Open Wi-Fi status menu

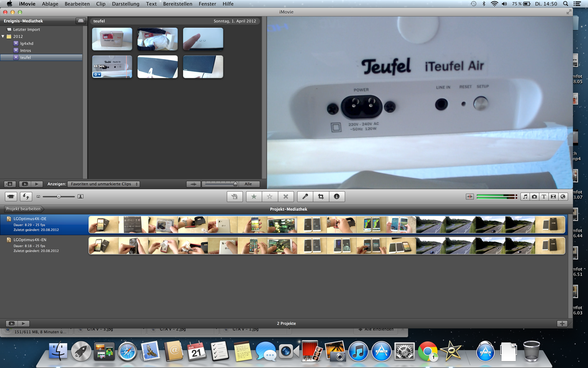coord(494,4)
